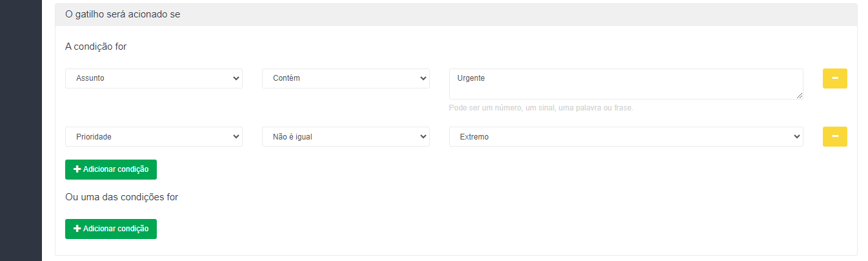Click the hint text 'Pode ser um número'
Image resolution: width=868 pixels, height=261 pixels.
tap(485, 108)
